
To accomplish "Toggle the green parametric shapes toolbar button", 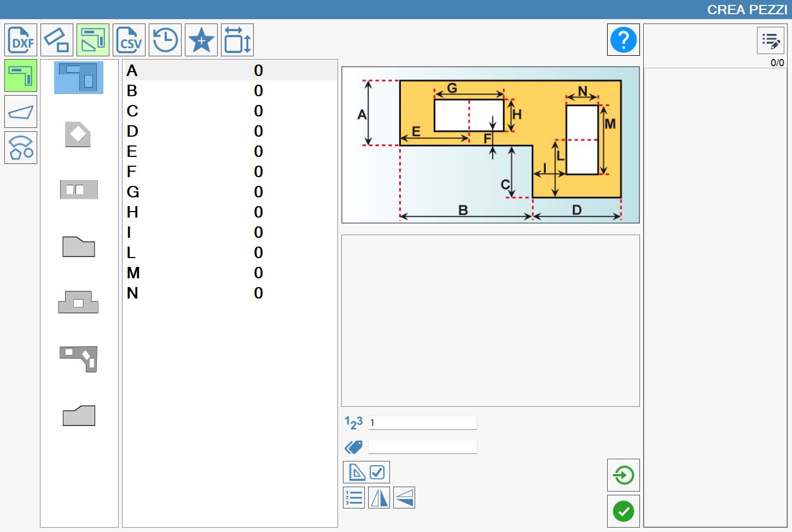I will pyautogui.click(x=93, y=40).
